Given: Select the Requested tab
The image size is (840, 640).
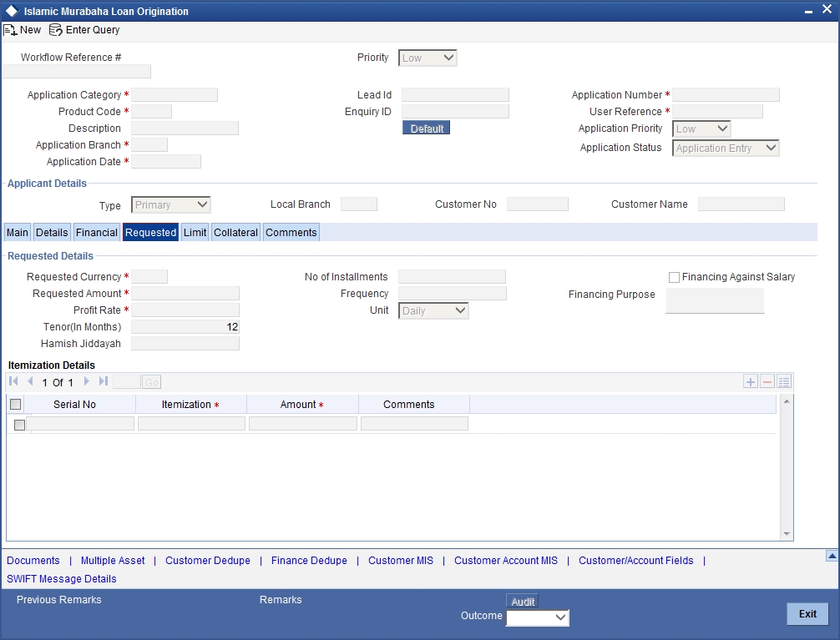Looking at the screenshot, I should (x=150, y=233).
